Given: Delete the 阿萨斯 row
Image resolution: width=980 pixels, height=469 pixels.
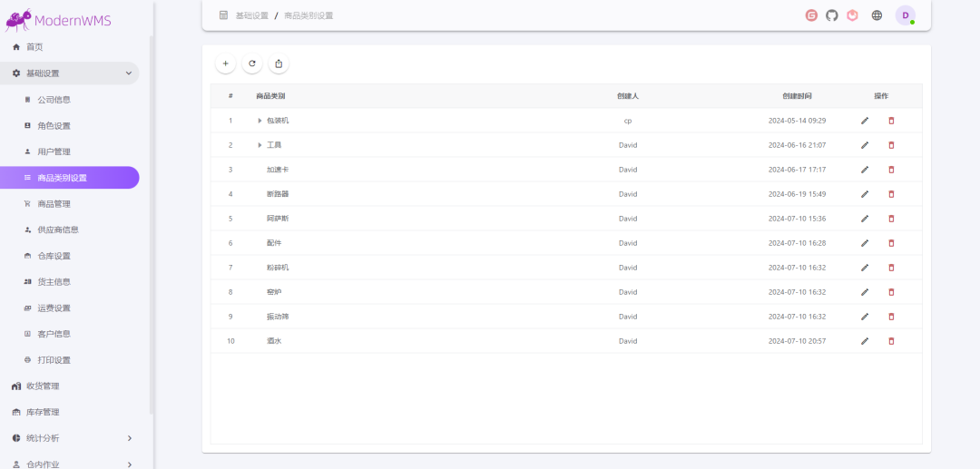Looking at the screenshot, I should (x=891, y=219).
